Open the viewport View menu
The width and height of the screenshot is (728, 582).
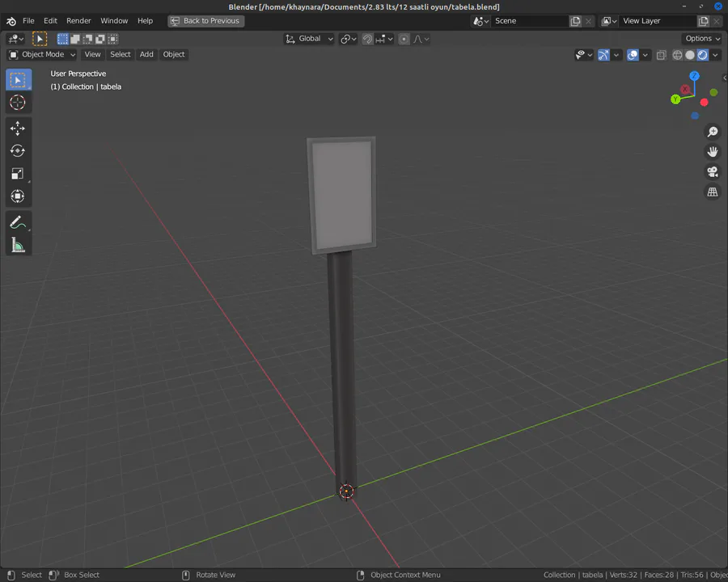(x=92, y=55)
